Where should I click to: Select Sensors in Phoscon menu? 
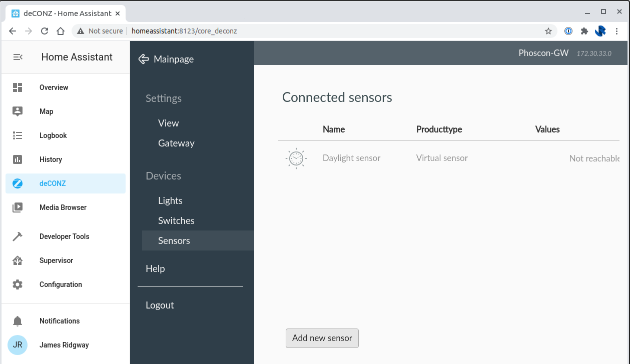pos(198,240)
